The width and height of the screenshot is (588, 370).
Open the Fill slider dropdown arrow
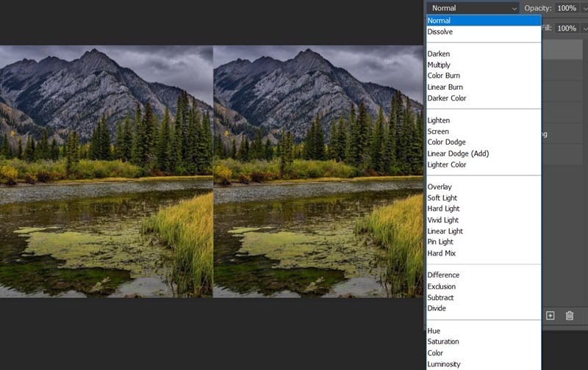(x=584, y=28)
